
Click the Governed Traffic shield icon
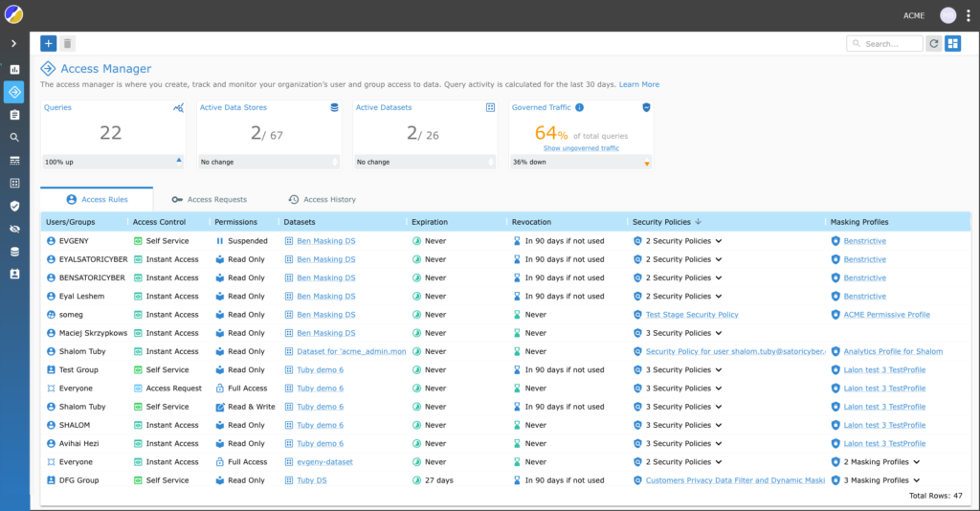pos(646,107)
